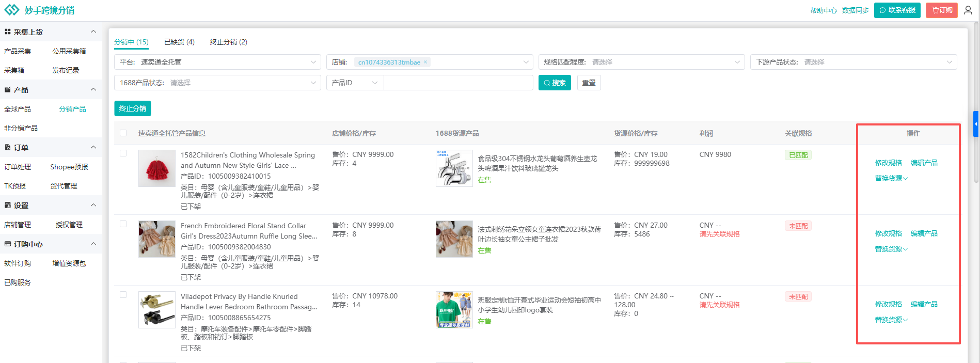Click the 联系客服 button
Image resolution: width=980 pixels, height=363 pixels.
click(897, 10)
